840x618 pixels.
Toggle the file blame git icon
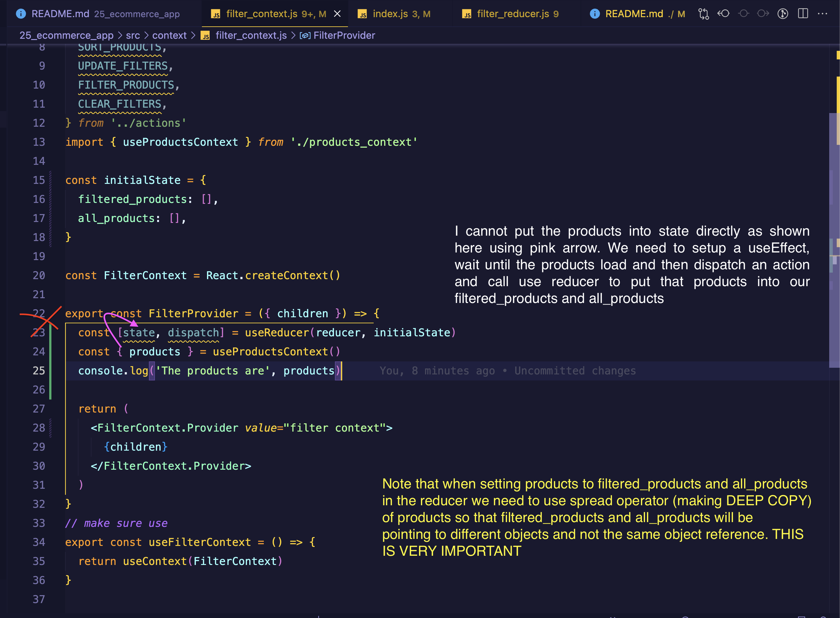pyautogui.click(x=783, y=14)
